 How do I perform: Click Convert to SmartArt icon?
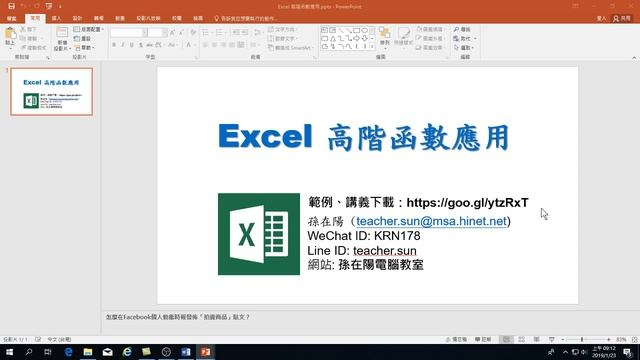[271, 48]
